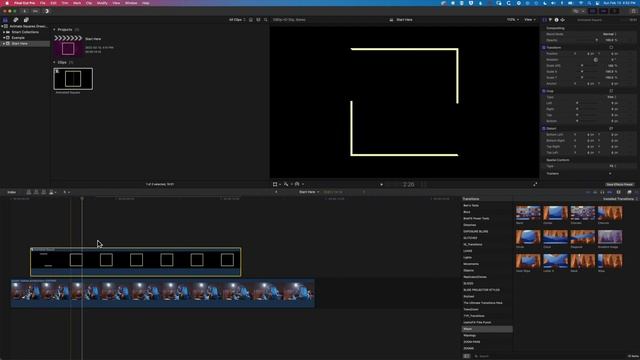Screen dimensions: 640x360
Task: Click the import media arrow button
Action: [24, 11]
